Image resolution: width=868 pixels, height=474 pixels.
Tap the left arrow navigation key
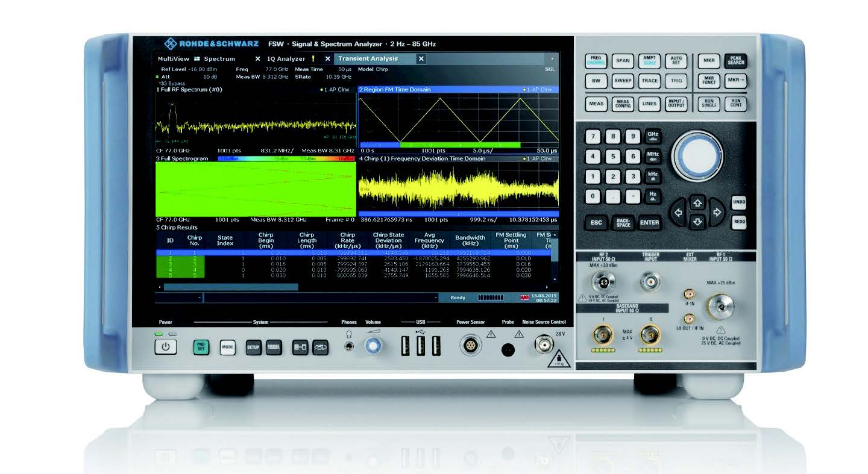point(678,212)
